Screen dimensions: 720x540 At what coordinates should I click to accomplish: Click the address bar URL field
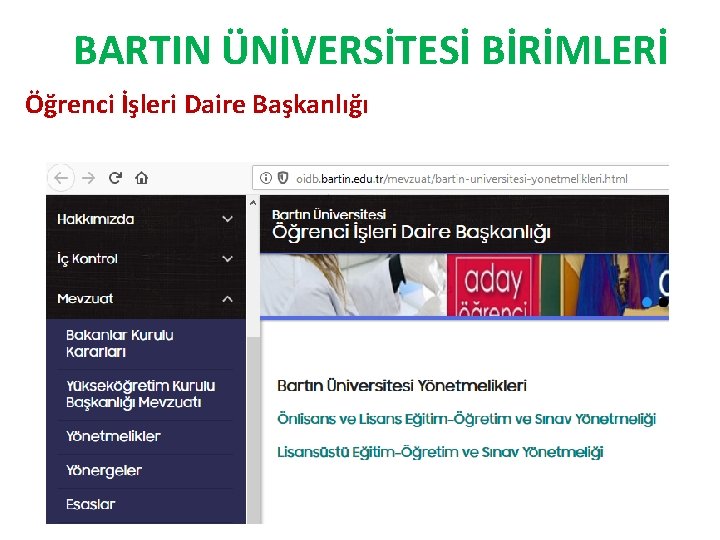461,178
